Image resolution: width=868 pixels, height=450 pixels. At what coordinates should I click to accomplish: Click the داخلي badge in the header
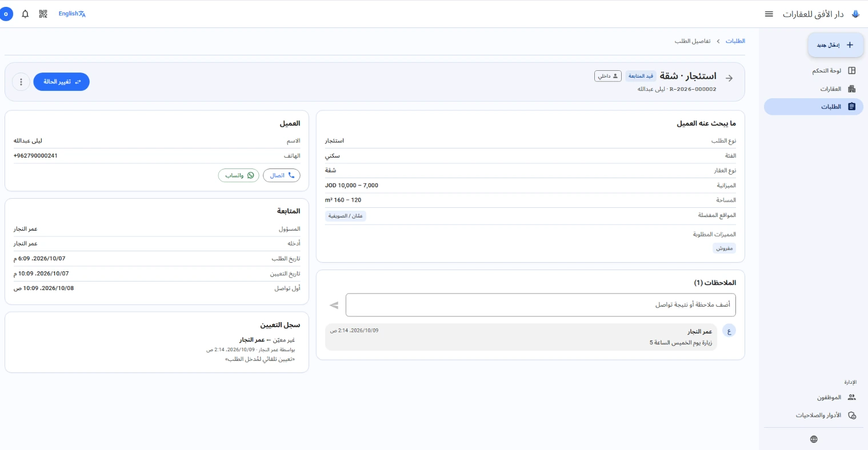608,76
